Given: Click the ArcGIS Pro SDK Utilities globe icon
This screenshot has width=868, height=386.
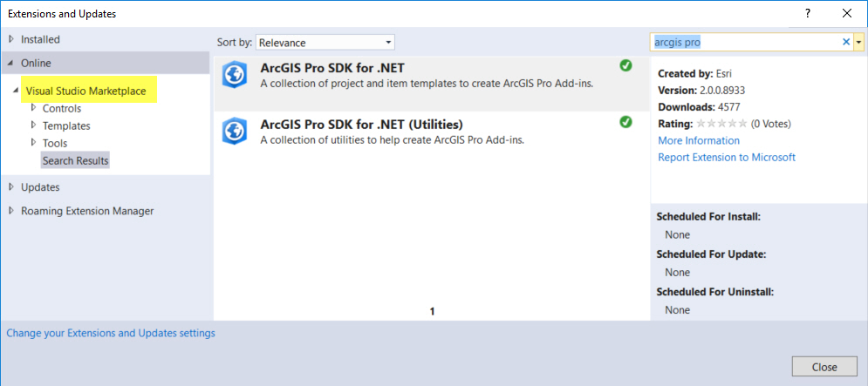Looking at the screenshot, I should click(234, 131).
